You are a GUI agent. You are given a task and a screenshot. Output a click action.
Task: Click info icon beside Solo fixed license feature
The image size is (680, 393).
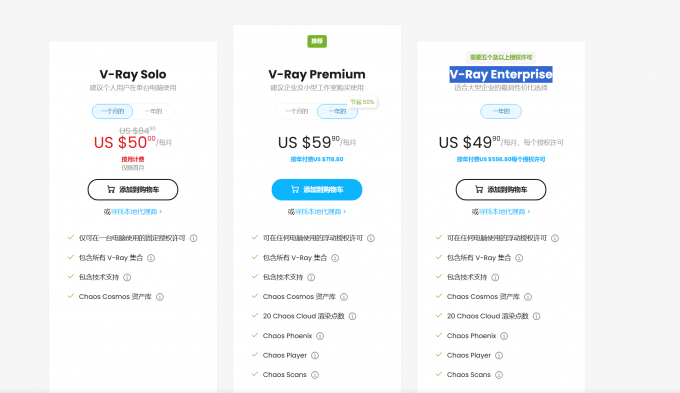click(194, 238)
